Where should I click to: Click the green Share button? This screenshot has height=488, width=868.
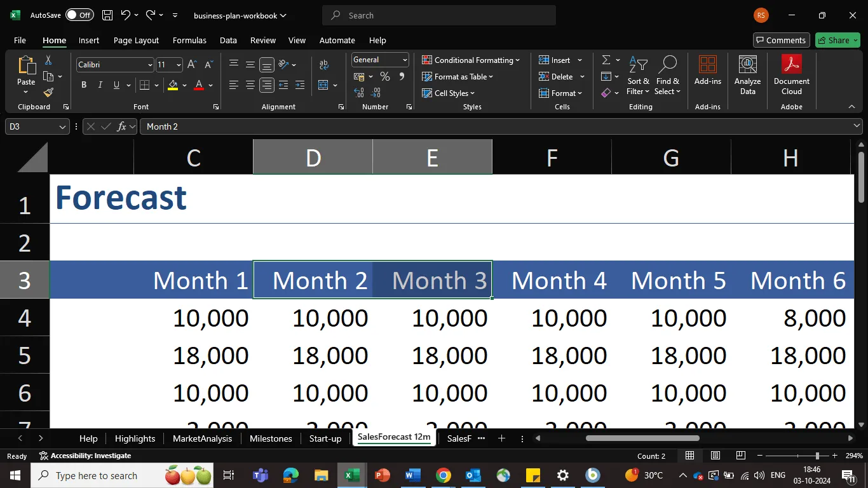[x=837, y=40]
